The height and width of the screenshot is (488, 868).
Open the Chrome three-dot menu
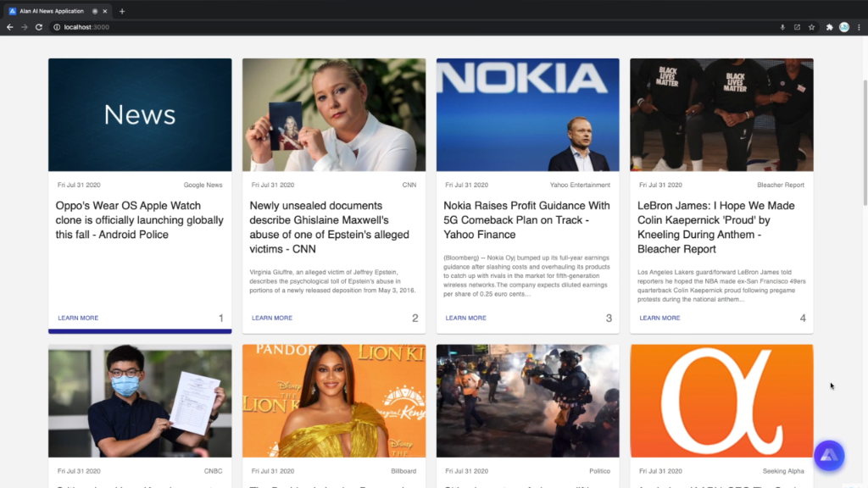(858, 27)
